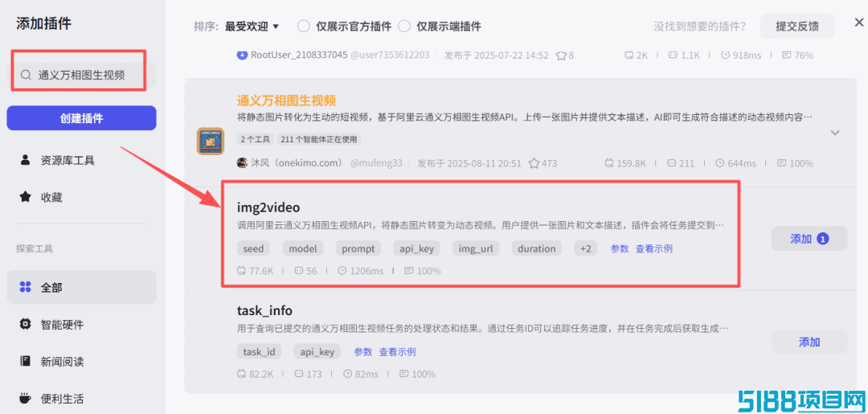Click the 便利生活 cup icon
Screen dimensions: 868x414
click(25, 398)
